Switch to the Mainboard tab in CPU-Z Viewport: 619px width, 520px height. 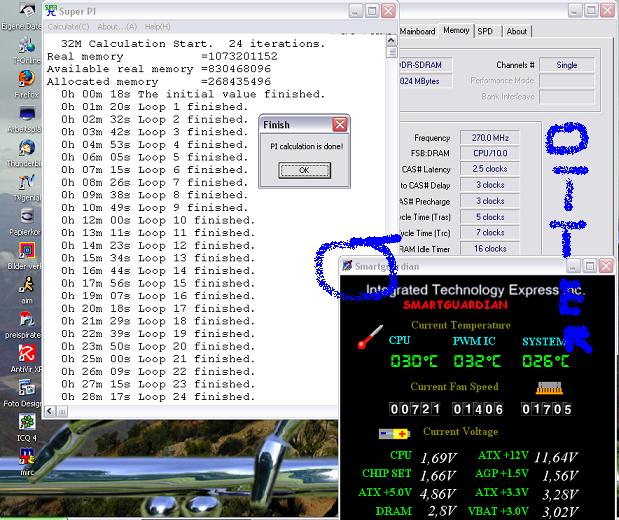pos(418,31)
